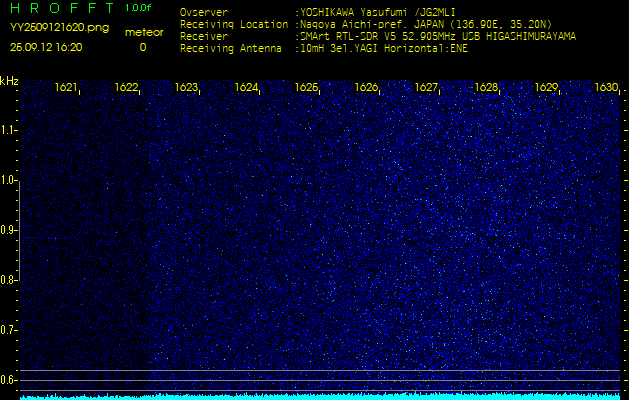Click the Ovserver field label

(204, 12)
